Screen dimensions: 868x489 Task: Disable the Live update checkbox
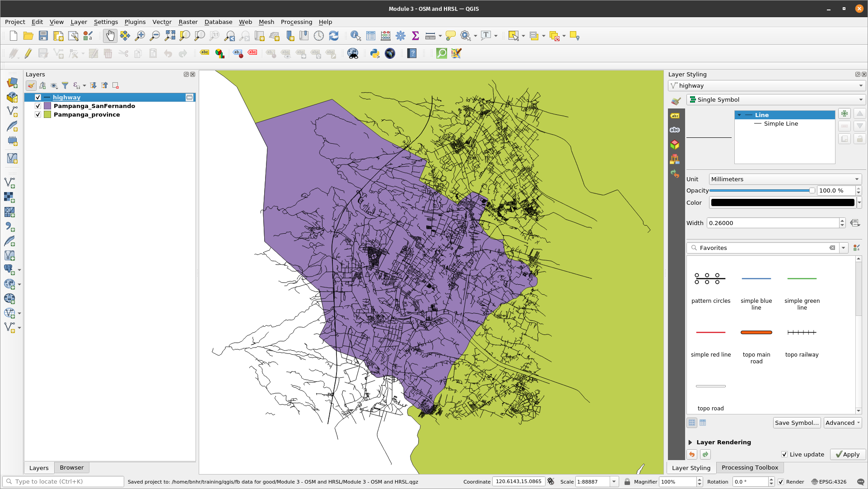pyautogui.click(x=785, y=454)
